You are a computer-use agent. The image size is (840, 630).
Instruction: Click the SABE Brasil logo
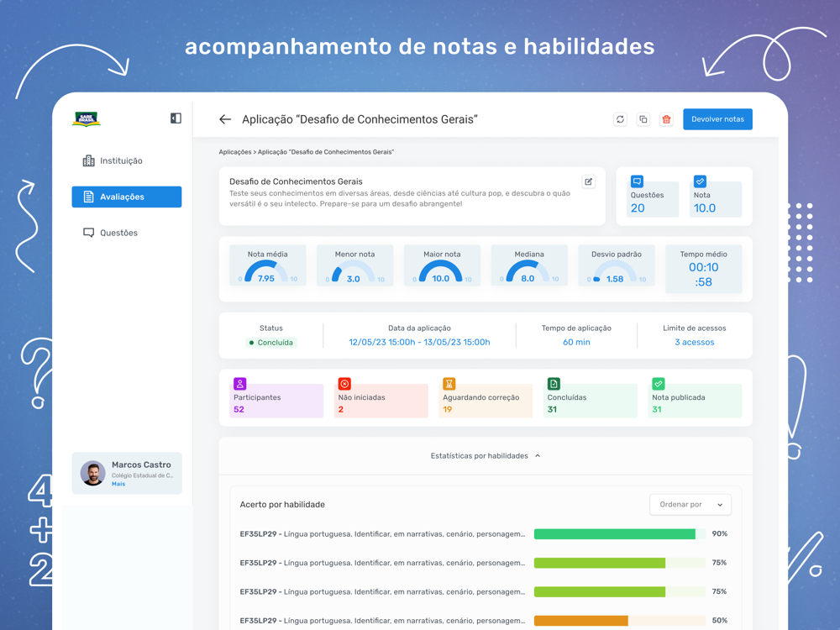[x=87, y=119]
